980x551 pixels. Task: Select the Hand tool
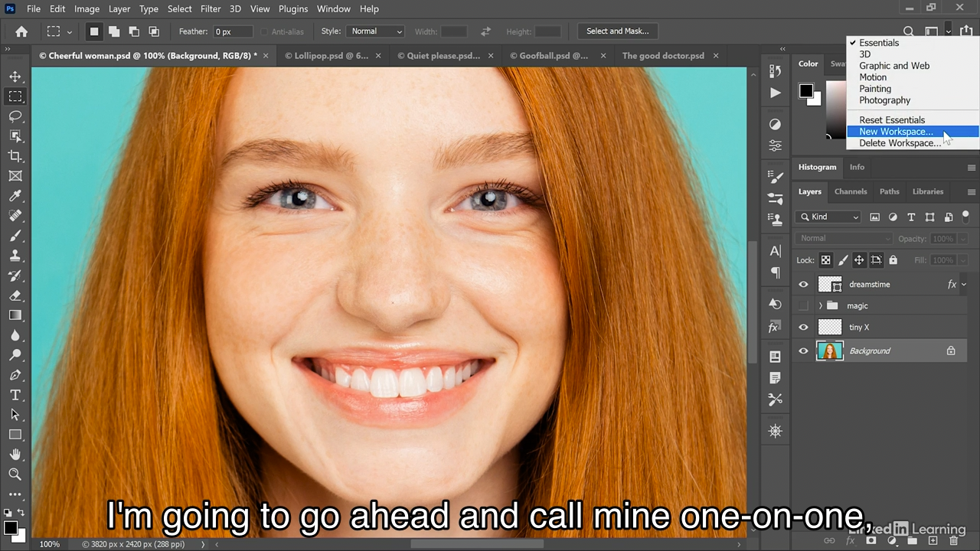pos(15,455)
